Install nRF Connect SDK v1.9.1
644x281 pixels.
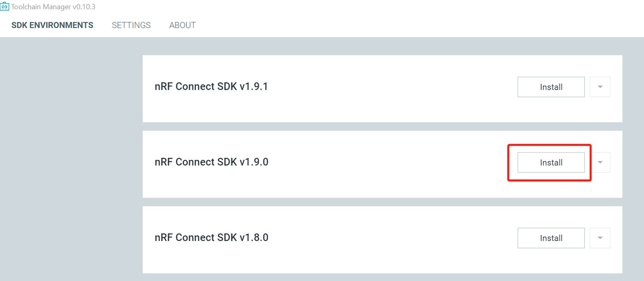pyautogui.click(x=551, y=87)
